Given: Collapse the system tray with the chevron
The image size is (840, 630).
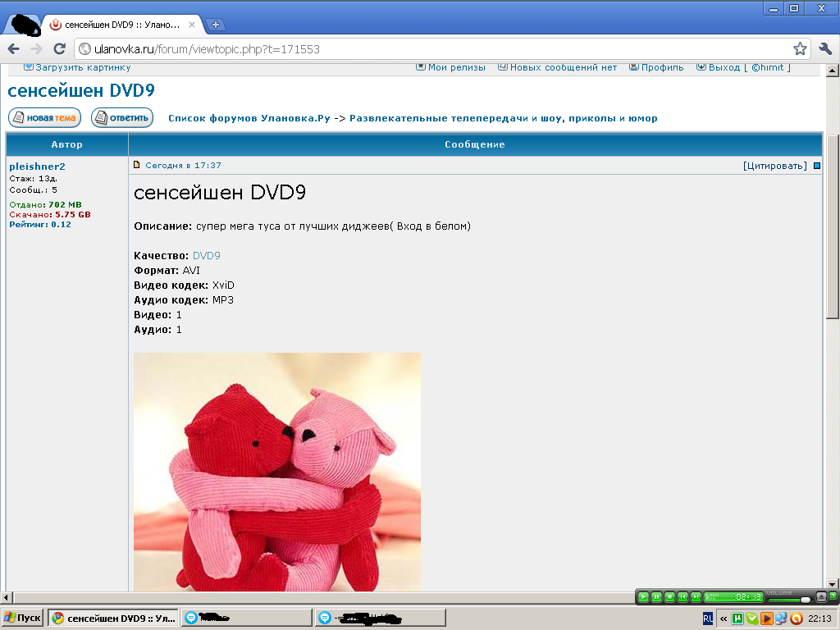Looking at the screenshot, I should [x=724, y=619].
